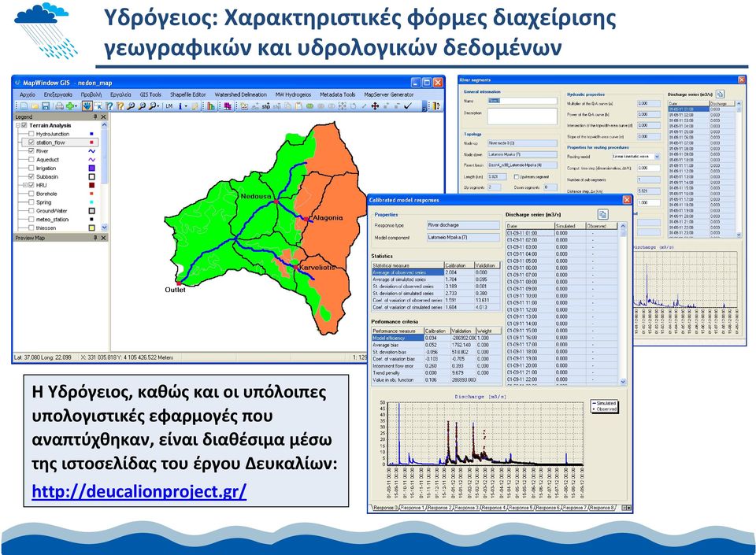756x555 pixels.
Task: Click the New project toolbar icon
Action: pos(24,106)
